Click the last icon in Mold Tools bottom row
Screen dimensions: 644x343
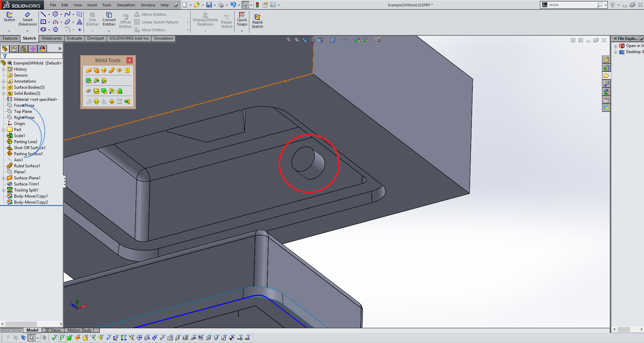[x=127, y=101]
